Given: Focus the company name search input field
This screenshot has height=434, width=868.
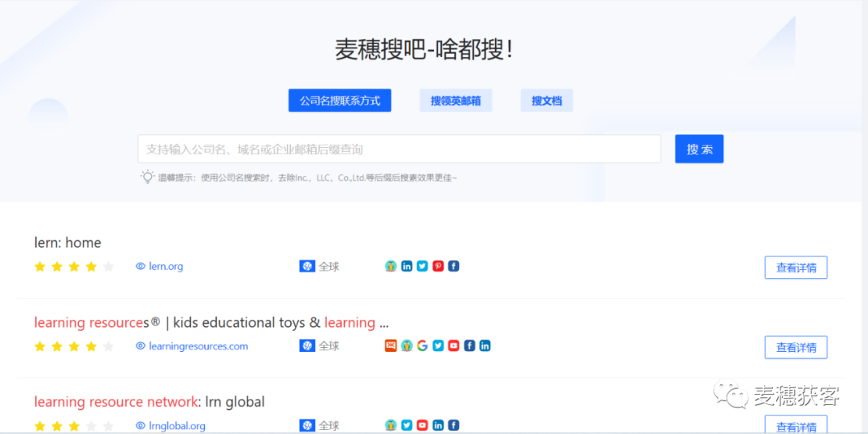Looking at the screenshot, I should pos(399,149).
